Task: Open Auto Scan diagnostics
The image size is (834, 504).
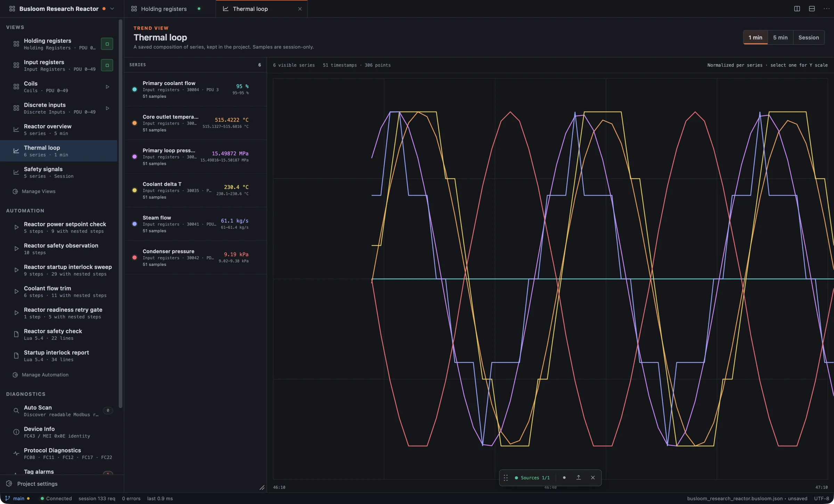Action: click(x=59, y=411)
